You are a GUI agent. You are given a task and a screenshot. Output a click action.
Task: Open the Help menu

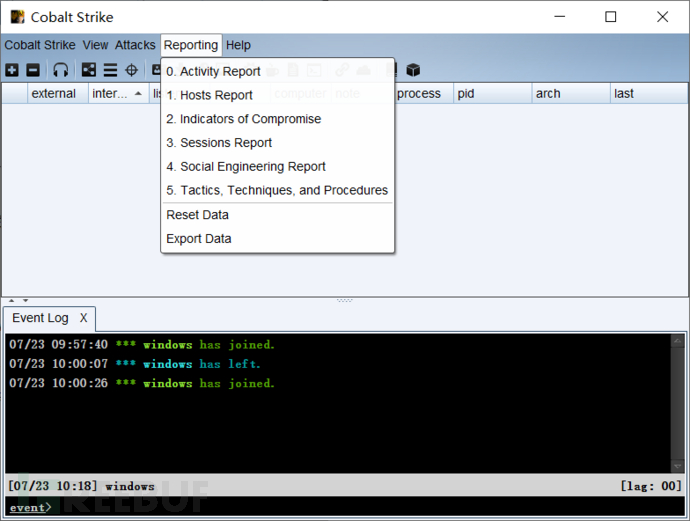click(238, 45)
